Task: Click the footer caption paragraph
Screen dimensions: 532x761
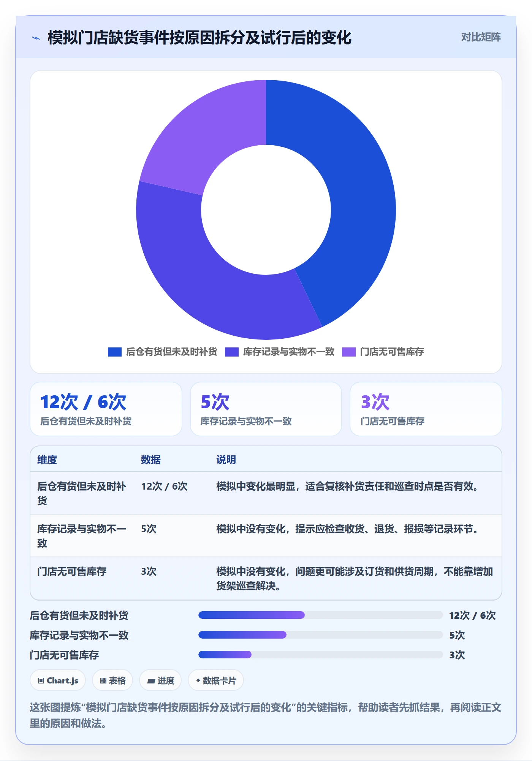Action: tap(266, 715)
